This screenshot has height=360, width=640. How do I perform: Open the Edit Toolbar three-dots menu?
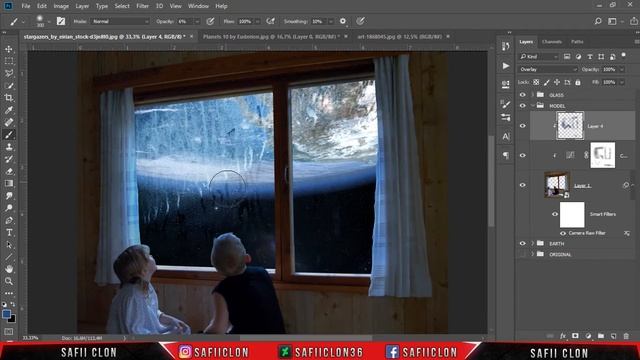pyautogui.click(x=9, y=293)
